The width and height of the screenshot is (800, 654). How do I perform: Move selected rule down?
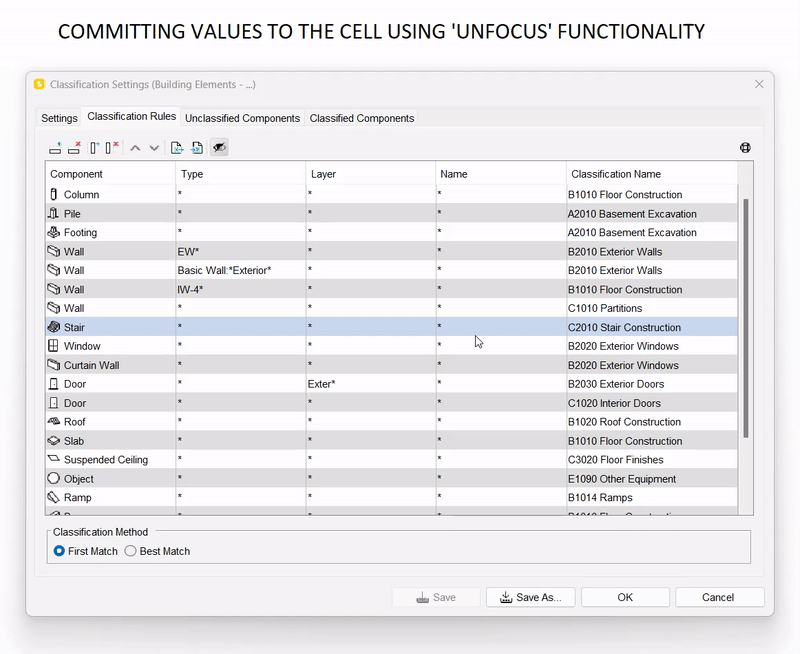tap(154, 148)
